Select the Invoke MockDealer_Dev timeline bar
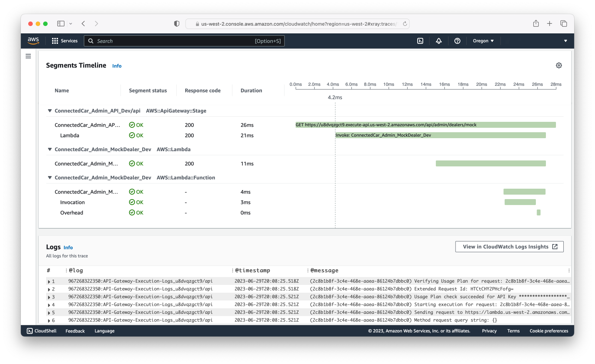Image resolution: width=595 pixels, height=364 pixels. coord(440,135)
